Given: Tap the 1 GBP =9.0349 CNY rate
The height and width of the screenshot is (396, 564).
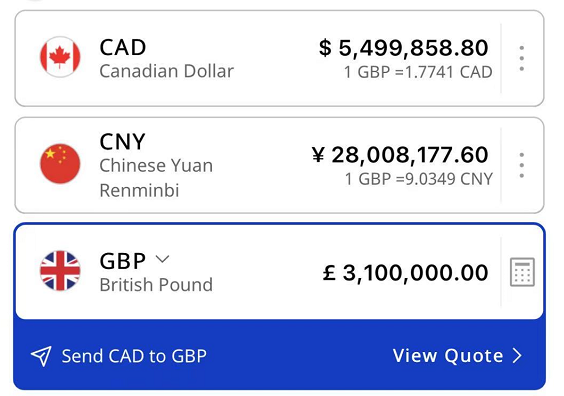Looking at the screenshot, I should 419,179.
